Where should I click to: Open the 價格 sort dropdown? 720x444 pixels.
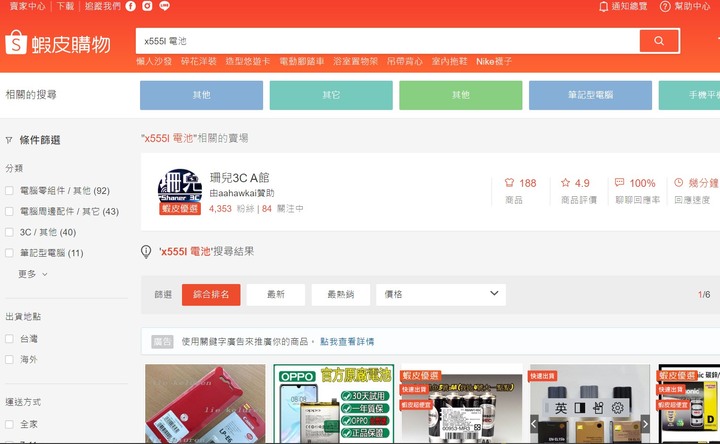(x=441, y=294)
